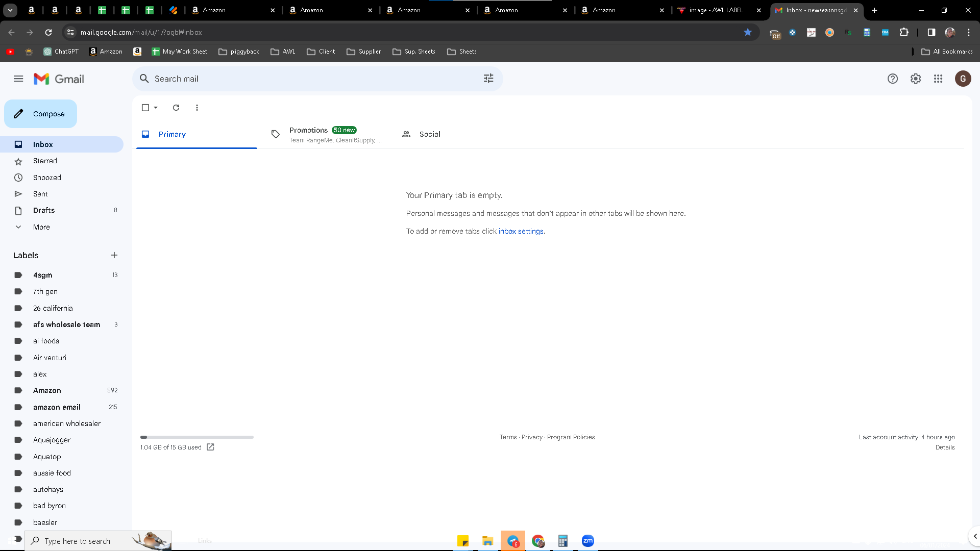Open the Terms link

(508, 437)
